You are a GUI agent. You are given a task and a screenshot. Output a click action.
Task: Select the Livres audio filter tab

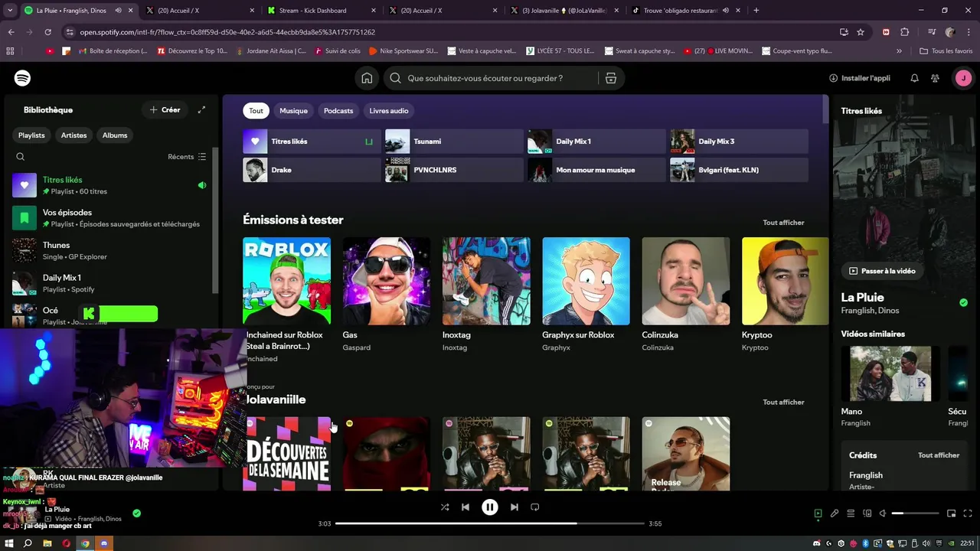click(x=389, y=111)
